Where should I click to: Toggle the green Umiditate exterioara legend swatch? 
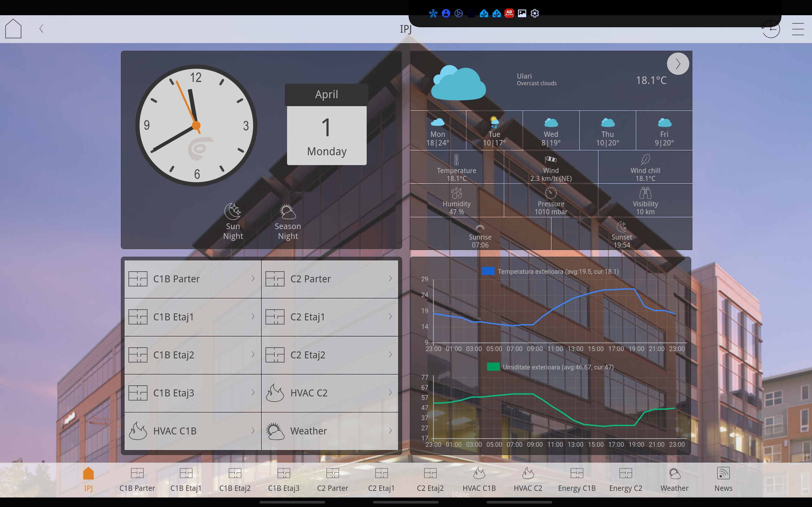pyautogui.click(x=493, y=367)
